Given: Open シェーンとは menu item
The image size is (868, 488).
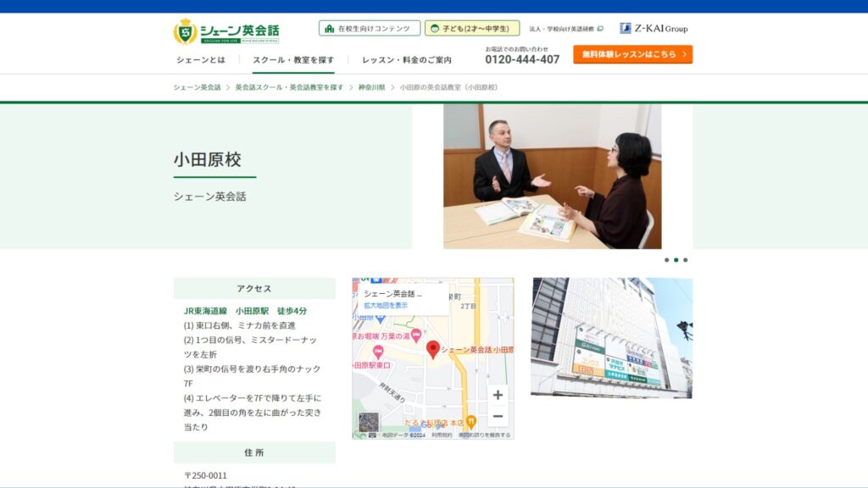Looking at the screenshot, I should [x=201, y=60].
